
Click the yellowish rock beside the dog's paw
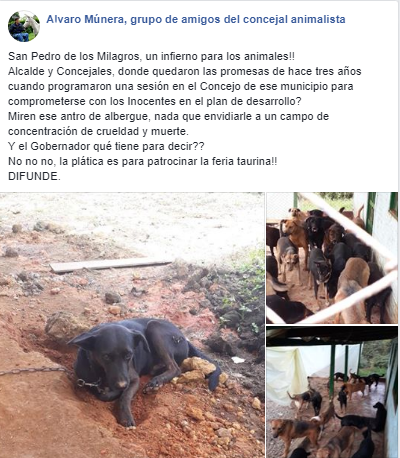[x=197, y=366]
